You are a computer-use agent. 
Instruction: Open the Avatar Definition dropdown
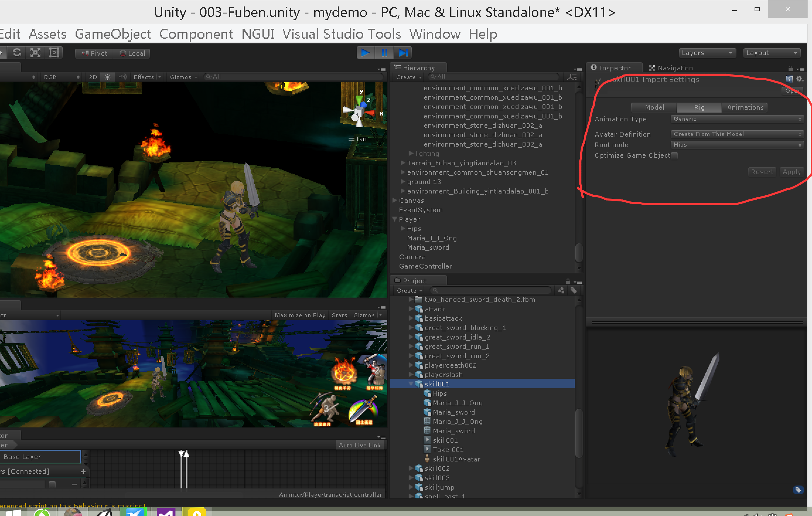[737, 134]
